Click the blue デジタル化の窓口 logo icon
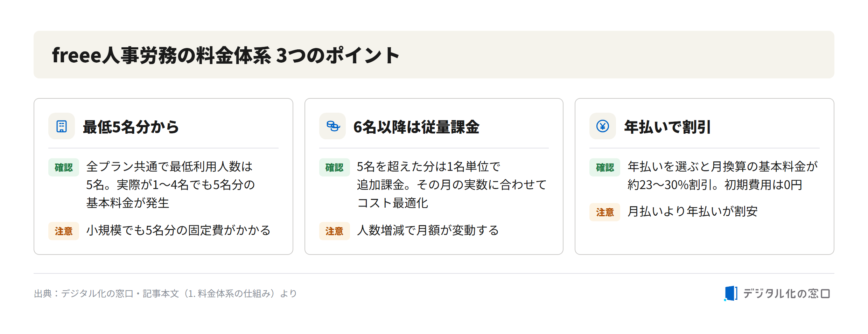Image resolution: width=868 pixels, height=334 pixels. [730, 293]
